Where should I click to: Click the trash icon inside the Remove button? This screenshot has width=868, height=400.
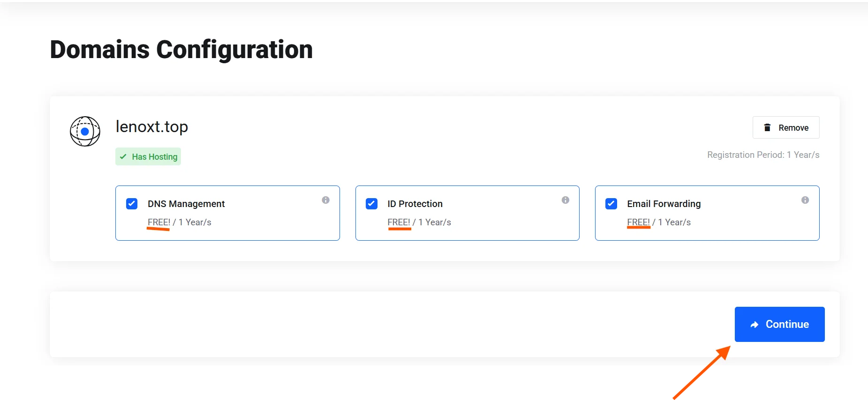pos(767,127)
